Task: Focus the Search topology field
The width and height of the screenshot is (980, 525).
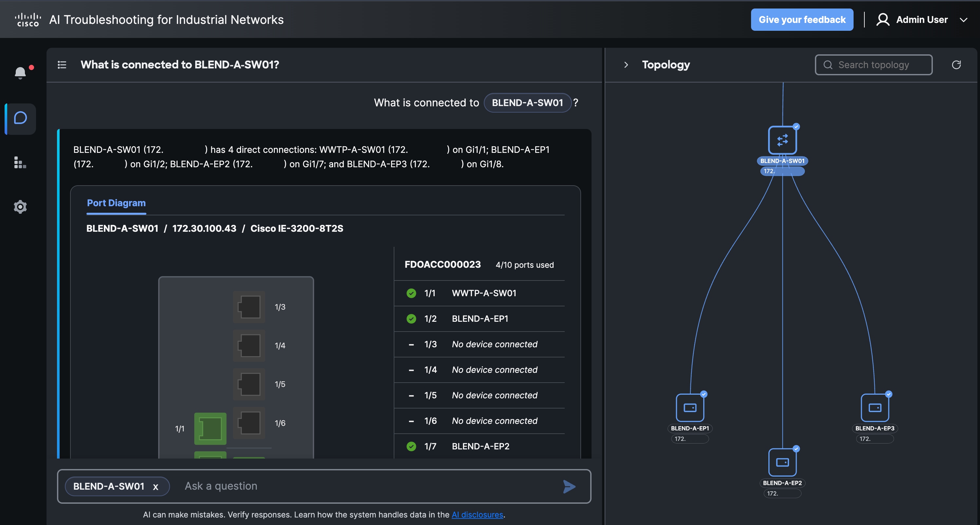Action: (874, 64)
